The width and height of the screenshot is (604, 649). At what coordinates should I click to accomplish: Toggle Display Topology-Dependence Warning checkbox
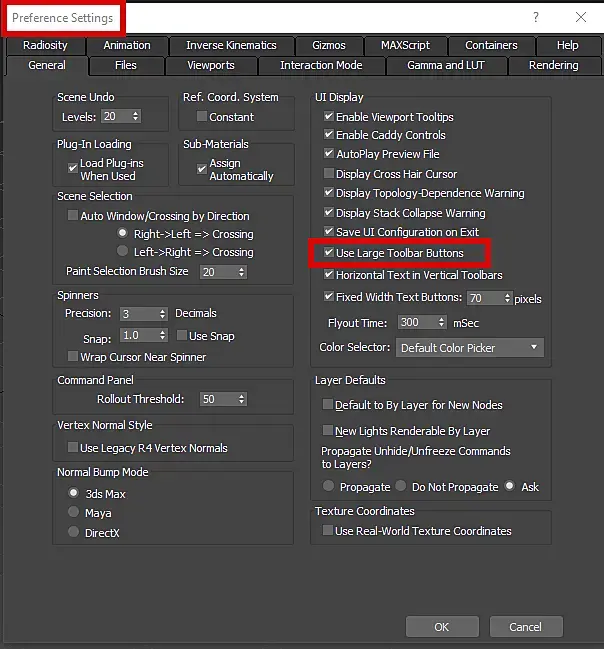click(x=329, y=192)
